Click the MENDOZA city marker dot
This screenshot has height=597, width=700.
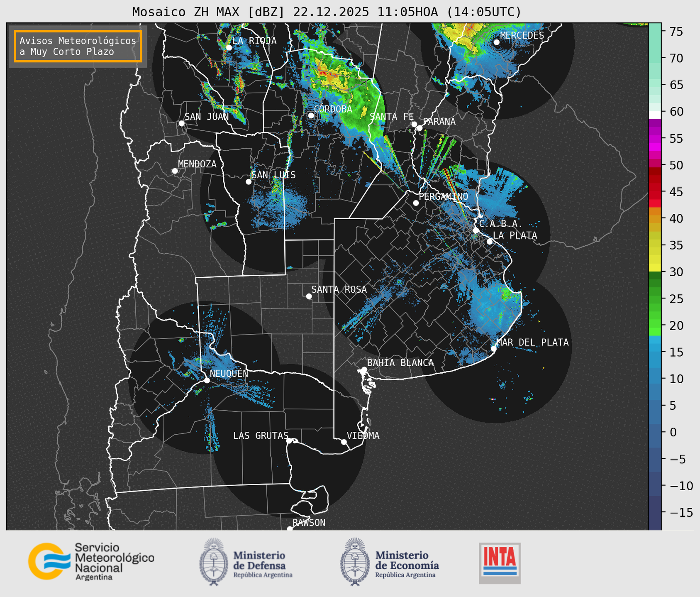tap(175, 171)
